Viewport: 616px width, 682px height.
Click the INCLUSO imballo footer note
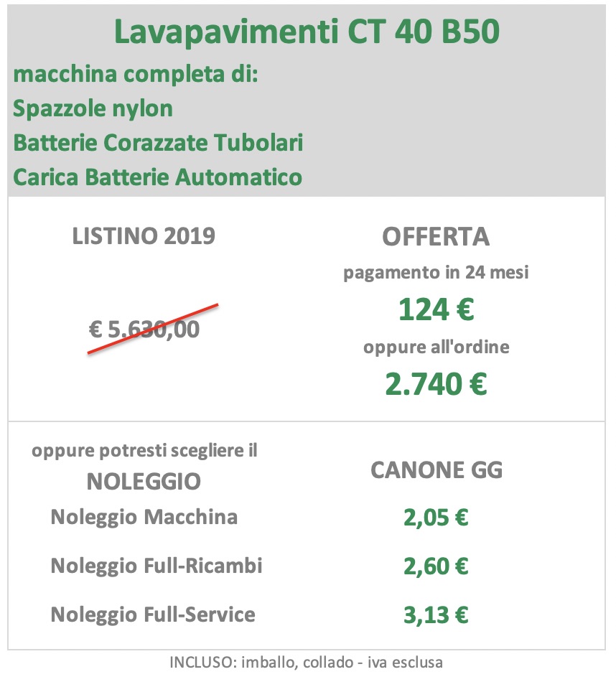click(x=307, y=663)
